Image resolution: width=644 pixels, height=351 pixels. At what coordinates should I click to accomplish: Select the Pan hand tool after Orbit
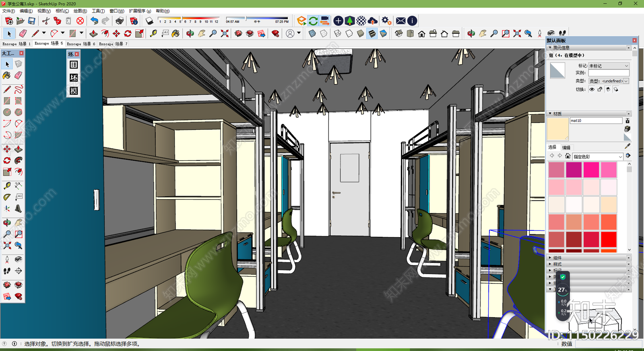point(202,33)
